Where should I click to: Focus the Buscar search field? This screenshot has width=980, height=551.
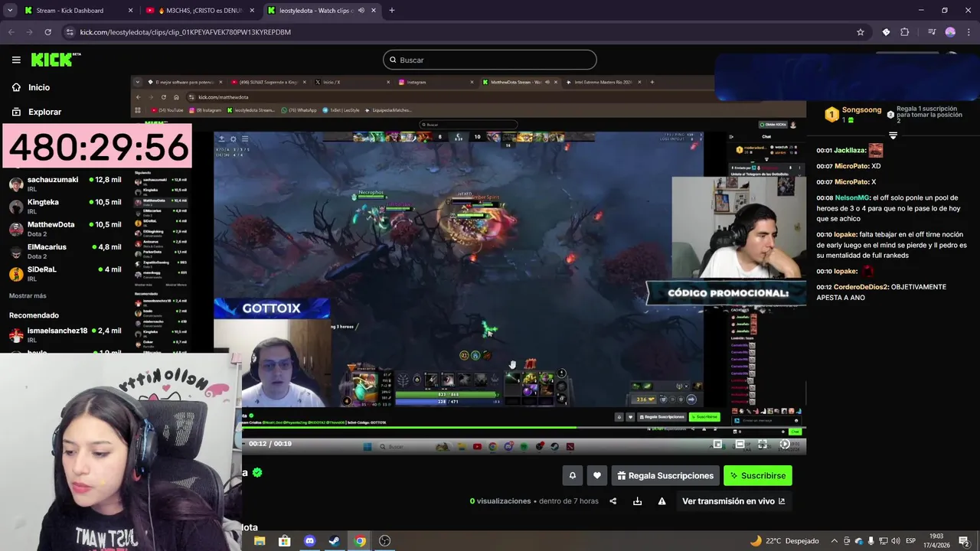[x=490, y=60]
